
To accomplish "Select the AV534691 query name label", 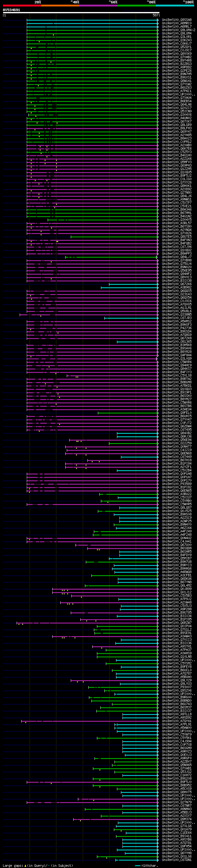I will click(11, 10).
